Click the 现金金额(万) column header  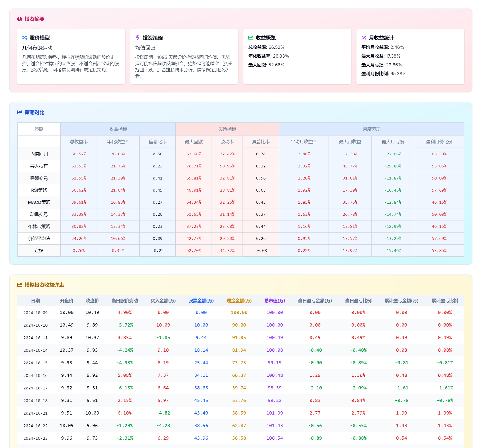(239, 301)
